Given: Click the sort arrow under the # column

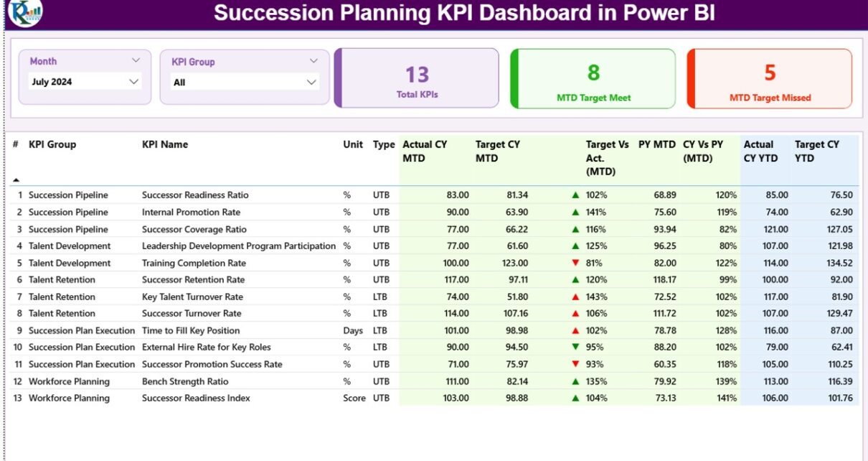Looking at the screenshot, I should 16,180.
